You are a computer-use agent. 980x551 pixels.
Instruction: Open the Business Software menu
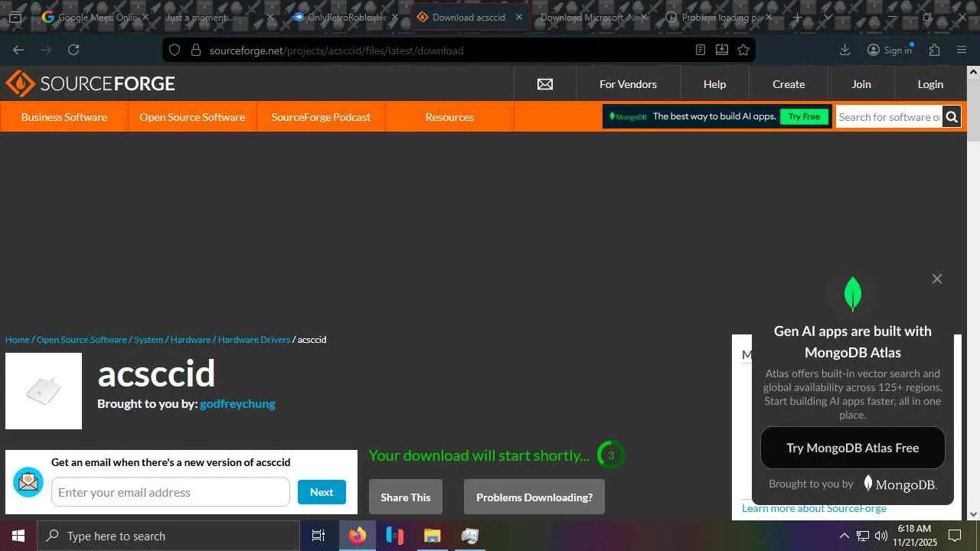tap(64, 117)
